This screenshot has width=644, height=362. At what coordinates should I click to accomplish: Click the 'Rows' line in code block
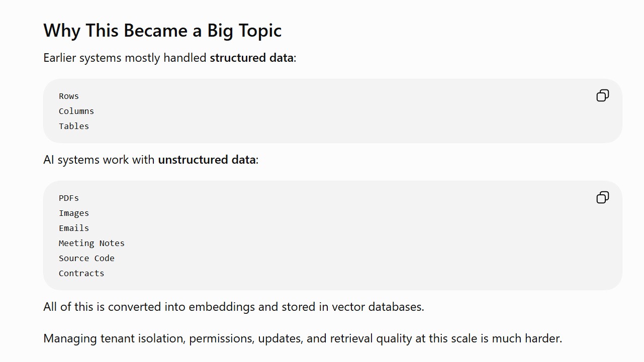point(69,96)
